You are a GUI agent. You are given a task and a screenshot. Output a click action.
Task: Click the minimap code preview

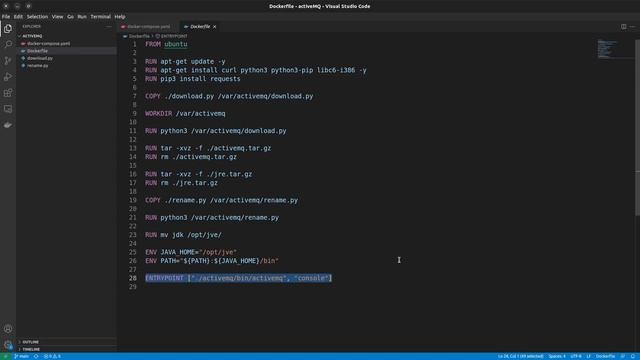pos(607,49)
